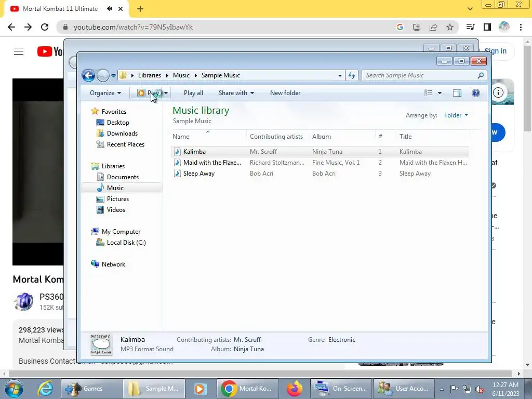Click the install/download icon in Chrome address bar
The height and width of the screenshot is (399, 532).
click(x=417, y=27)
